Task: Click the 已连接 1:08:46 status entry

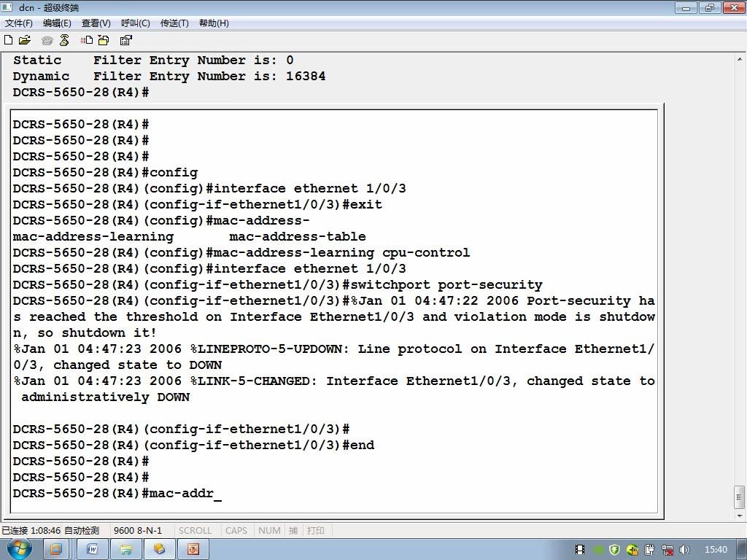Action: tap(31, 531)
